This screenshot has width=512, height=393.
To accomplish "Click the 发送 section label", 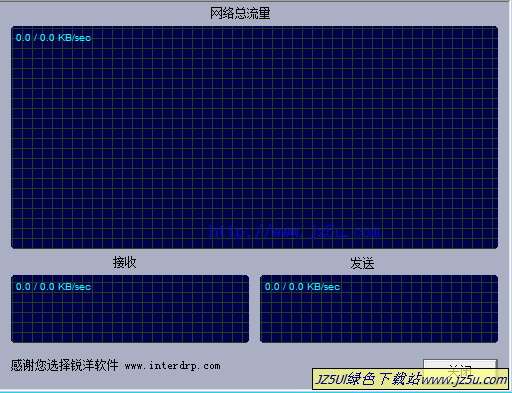I will click(x=362, y=263).
